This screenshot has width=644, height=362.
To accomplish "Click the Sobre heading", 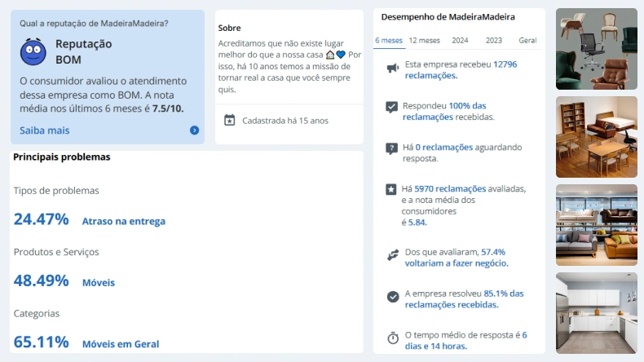I will (229, 28).
